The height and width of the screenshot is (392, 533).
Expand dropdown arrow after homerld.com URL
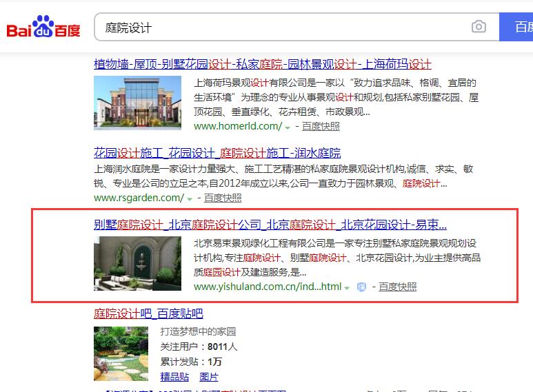[x=288, y=127]
